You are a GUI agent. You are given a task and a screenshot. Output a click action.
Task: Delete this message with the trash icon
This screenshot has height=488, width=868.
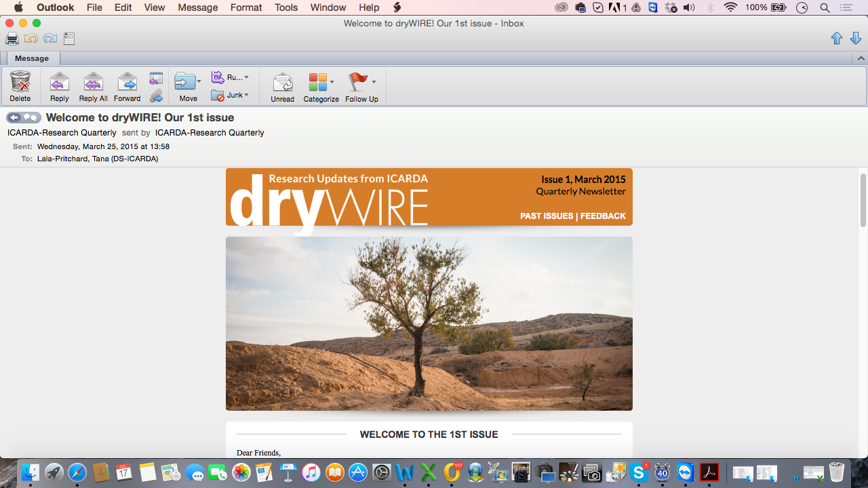[x=20, y=82]
